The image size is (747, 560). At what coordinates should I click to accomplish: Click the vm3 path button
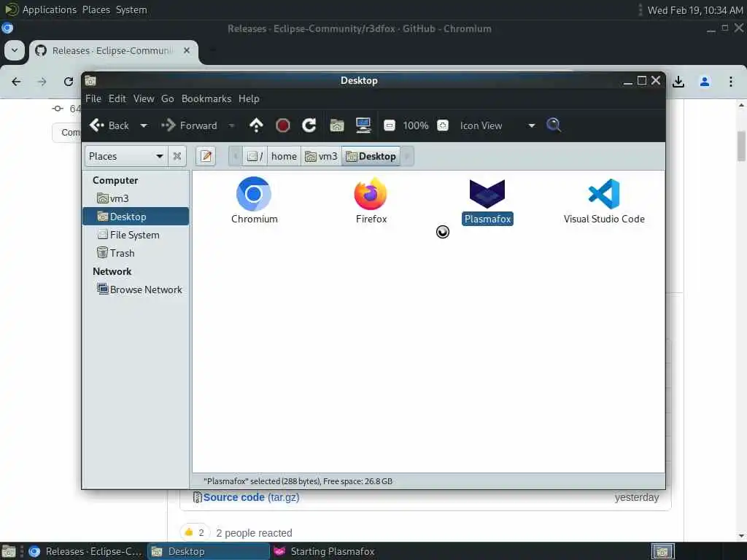[321, 156]
